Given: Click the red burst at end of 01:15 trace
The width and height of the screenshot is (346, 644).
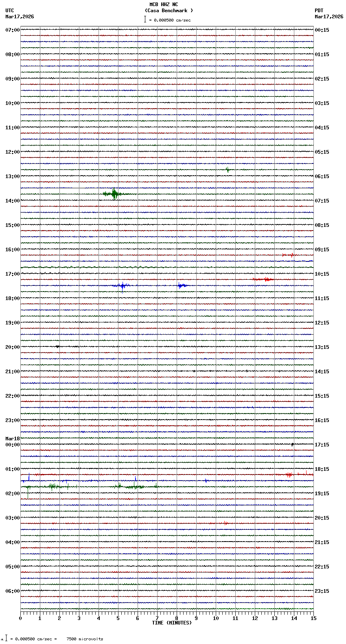Looking at the screenshot, I should pos(290,474).
